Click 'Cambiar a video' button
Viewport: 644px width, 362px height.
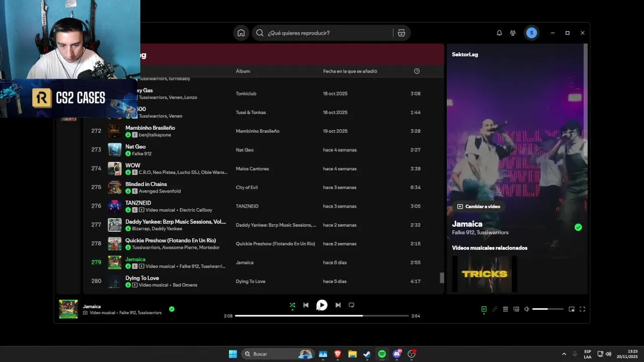[x=478, y=207]
